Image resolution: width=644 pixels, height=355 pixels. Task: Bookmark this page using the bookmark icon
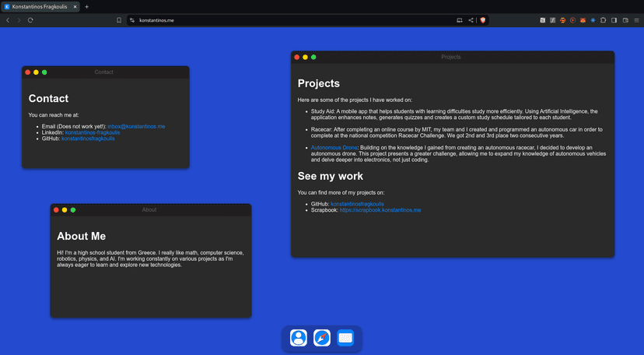point(119,20)
